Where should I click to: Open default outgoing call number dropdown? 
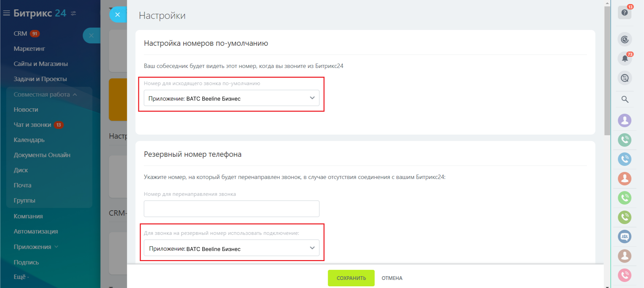[x=231, y=98]
